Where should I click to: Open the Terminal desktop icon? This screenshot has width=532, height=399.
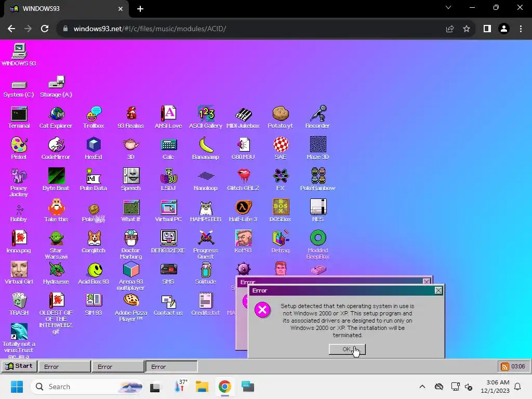click(x=19, y=117)
